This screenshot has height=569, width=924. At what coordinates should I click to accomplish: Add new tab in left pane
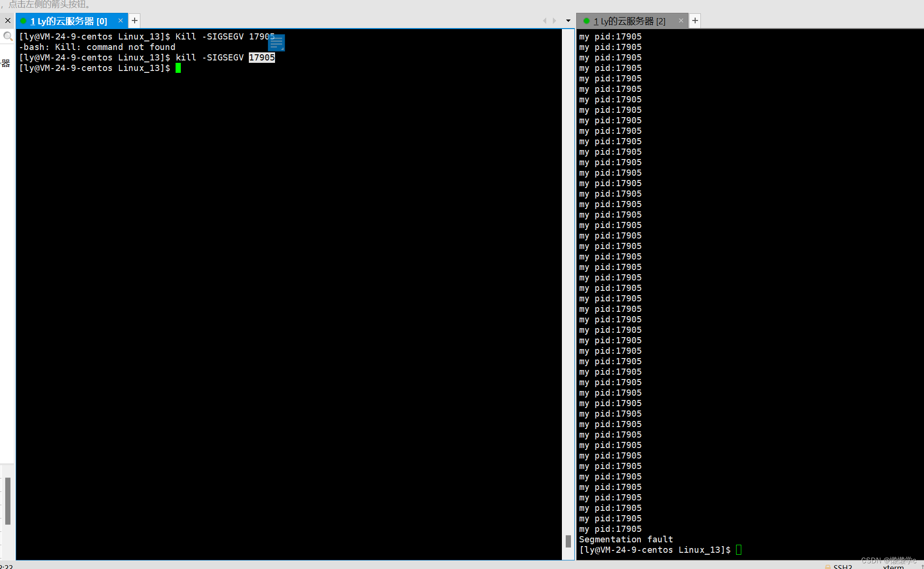[x=135, y=20]
